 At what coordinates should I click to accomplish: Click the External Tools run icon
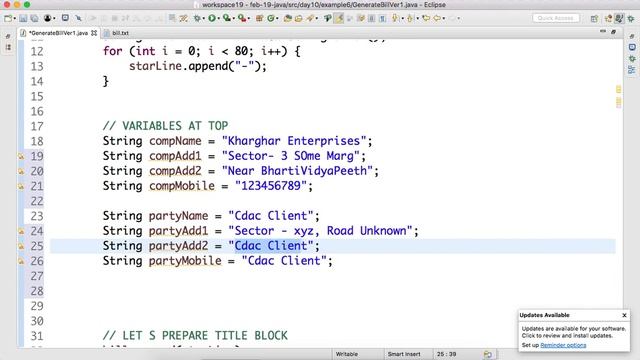pos(242,18)
